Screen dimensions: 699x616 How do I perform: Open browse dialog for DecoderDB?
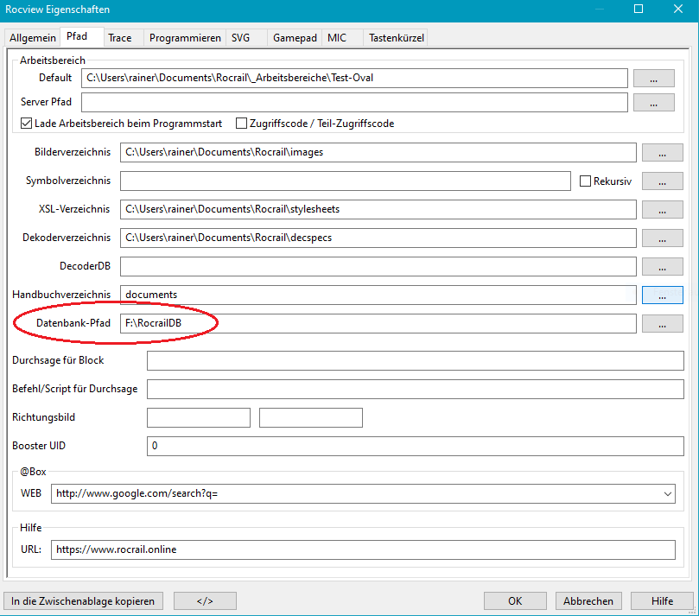(x=662, y=266)
